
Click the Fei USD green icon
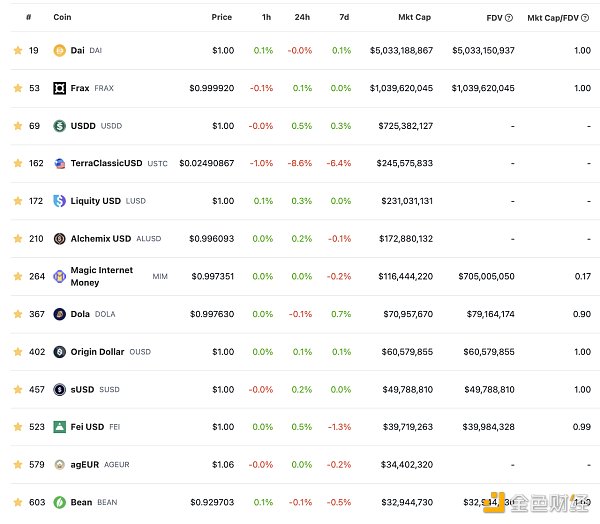click(60, 427)
